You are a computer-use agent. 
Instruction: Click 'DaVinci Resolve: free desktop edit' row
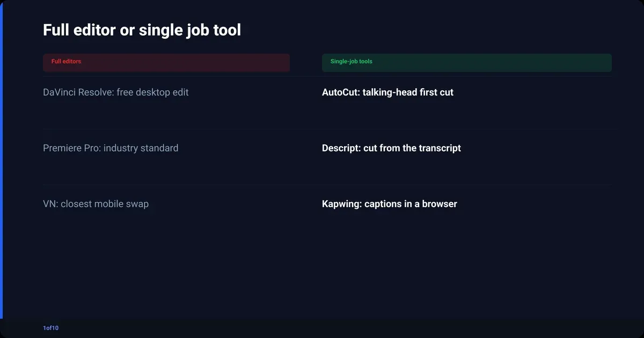click(x=116, y=92)
